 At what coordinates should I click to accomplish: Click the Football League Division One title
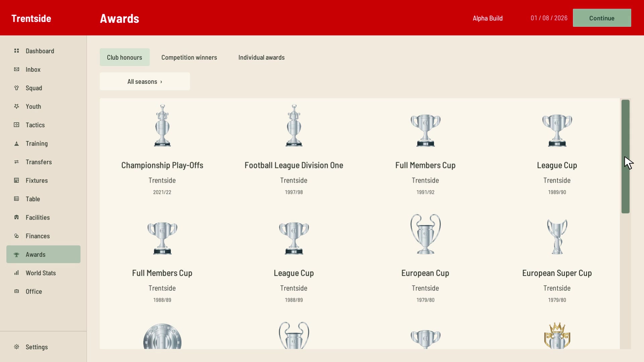(294, 165)
